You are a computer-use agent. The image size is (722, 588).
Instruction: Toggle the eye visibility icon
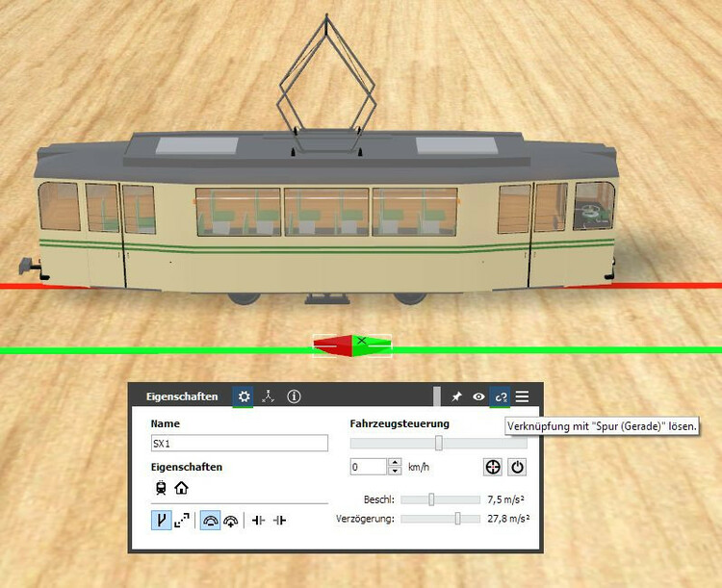point(478,396)
